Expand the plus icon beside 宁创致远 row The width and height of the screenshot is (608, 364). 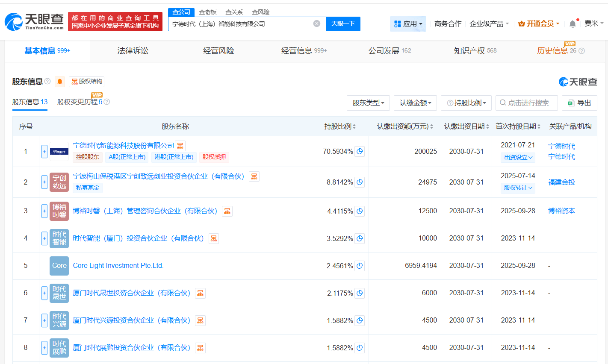point(44,182)
